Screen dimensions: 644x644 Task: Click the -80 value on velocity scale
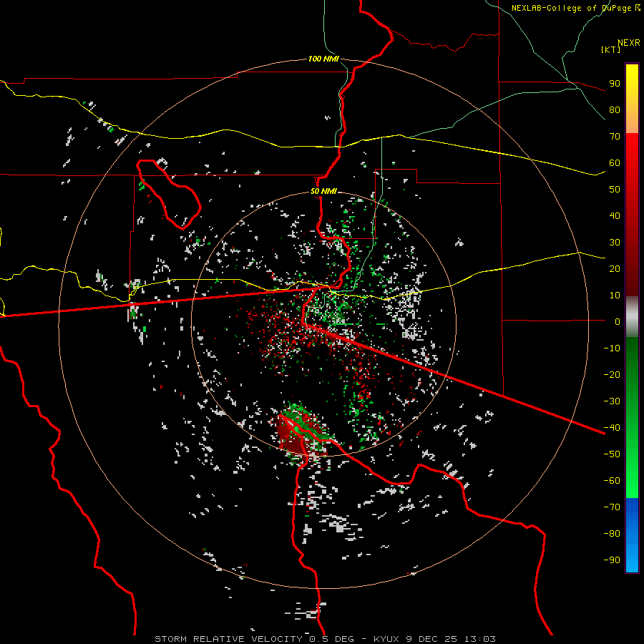[612, 534]
